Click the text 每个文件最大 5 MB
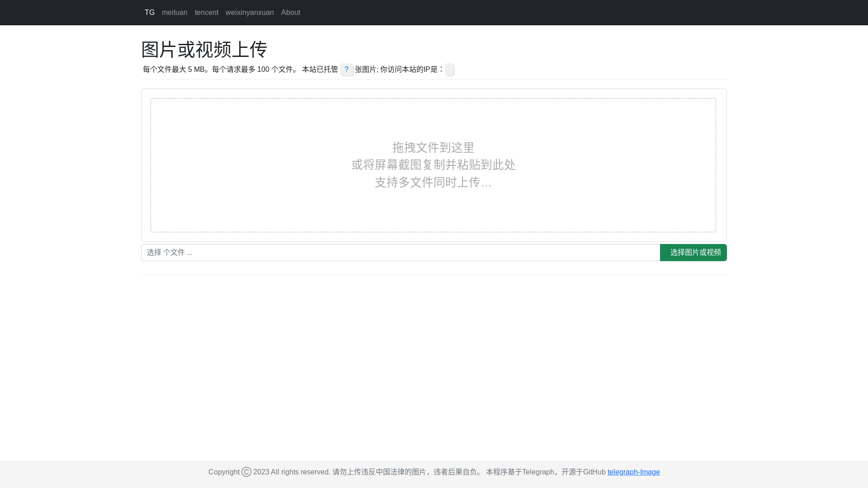Screen dimensions: 868x488 point(174,69)
